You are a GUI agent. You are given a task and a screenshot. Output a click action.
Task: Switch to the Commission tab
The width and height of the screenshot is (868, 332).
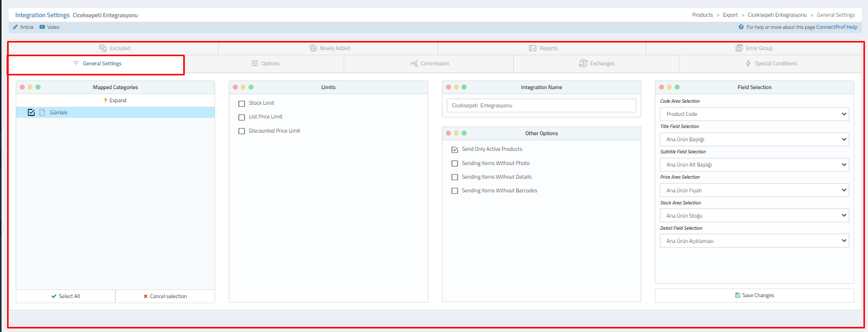click(x=429, y=64)
